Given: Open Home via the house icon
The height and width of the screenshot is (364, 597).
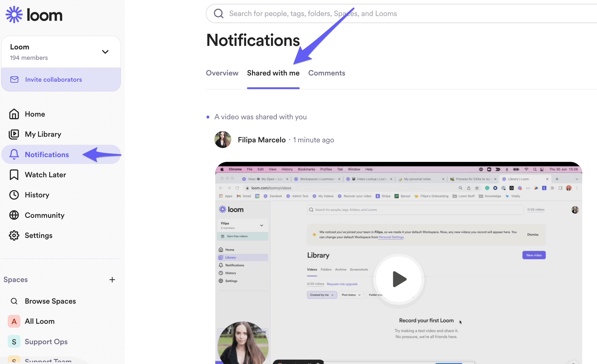Looking at the screenshot, I should tap(14, 114).
